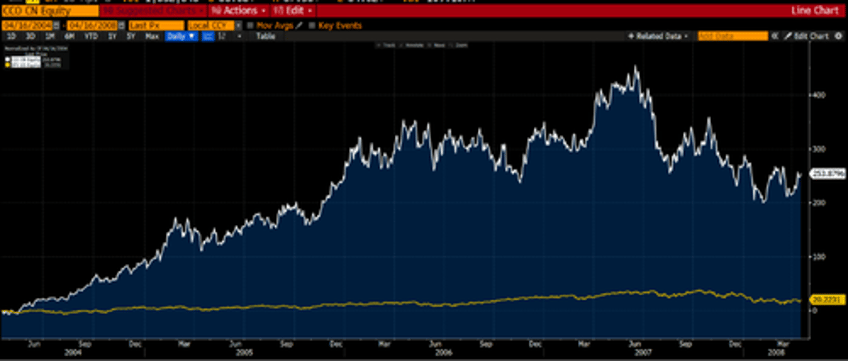Click the Last Px field
The height and width of the screenshot is (361, 848).
coord(156,25)
